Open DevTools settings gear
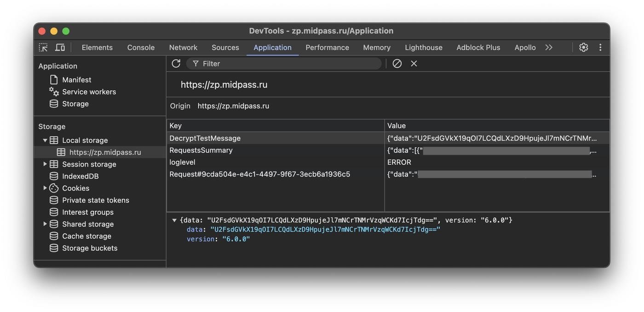Image resolution: width=644 pixels, height=312 pixels. pyautogui.click(x=583, y=47)
